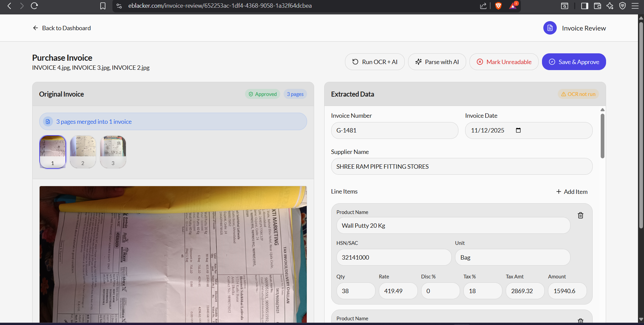Click the Extracted Data panel scrollbar
The width and height of the screenshot is (644, 325).
(x=602, y=136)
